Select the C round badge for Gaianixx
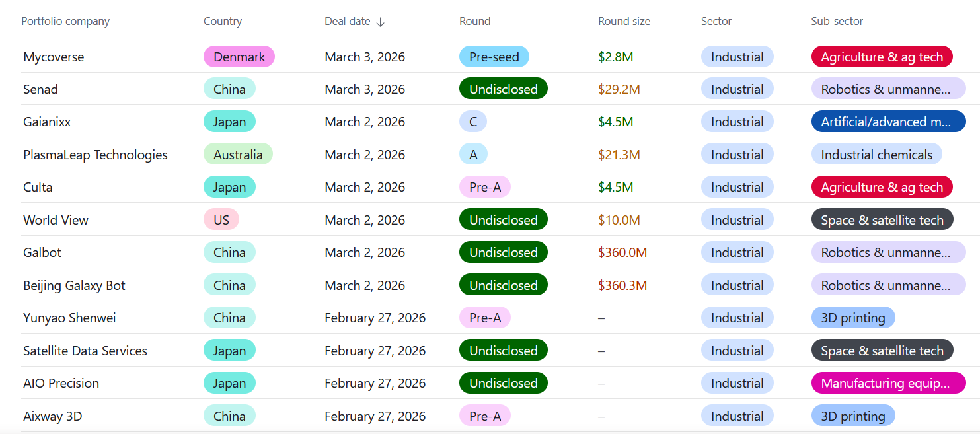Screen dimensions: 980x434 click(x=472, y=122)
